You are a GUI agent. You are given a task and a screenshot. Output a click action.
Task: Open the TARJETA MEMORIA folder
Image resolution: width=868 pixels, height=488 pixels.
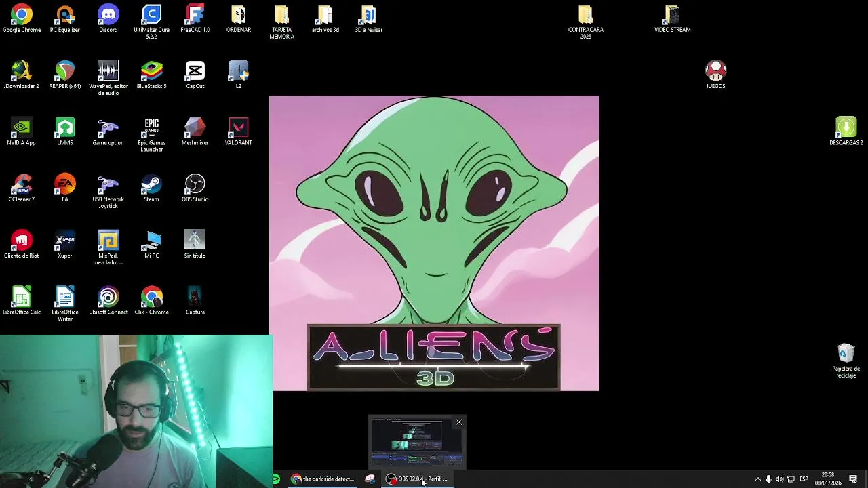click(x=281, y=22)
